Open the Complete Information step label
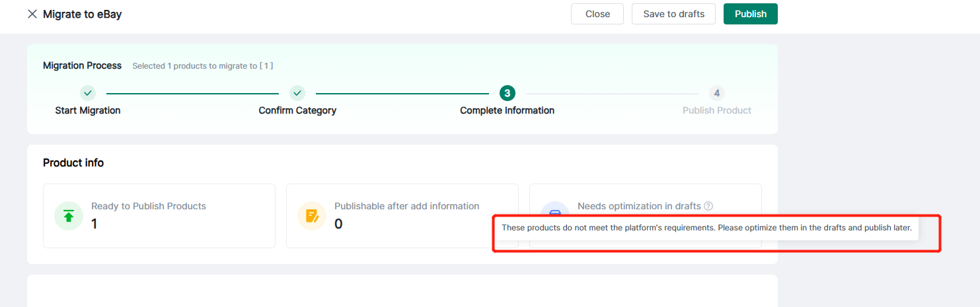Screen dimensions: 980x307 tap(507, 110)
